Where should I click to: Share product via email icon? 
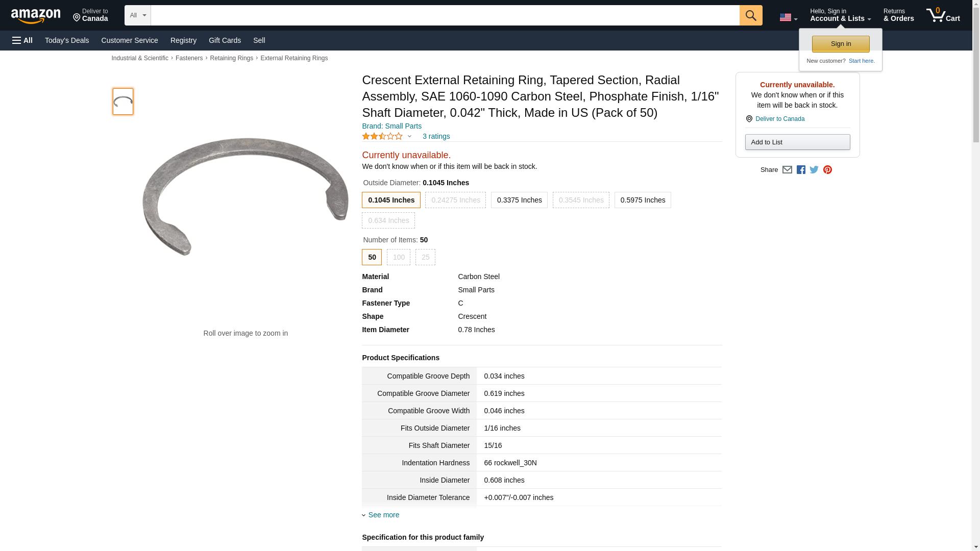787,170
